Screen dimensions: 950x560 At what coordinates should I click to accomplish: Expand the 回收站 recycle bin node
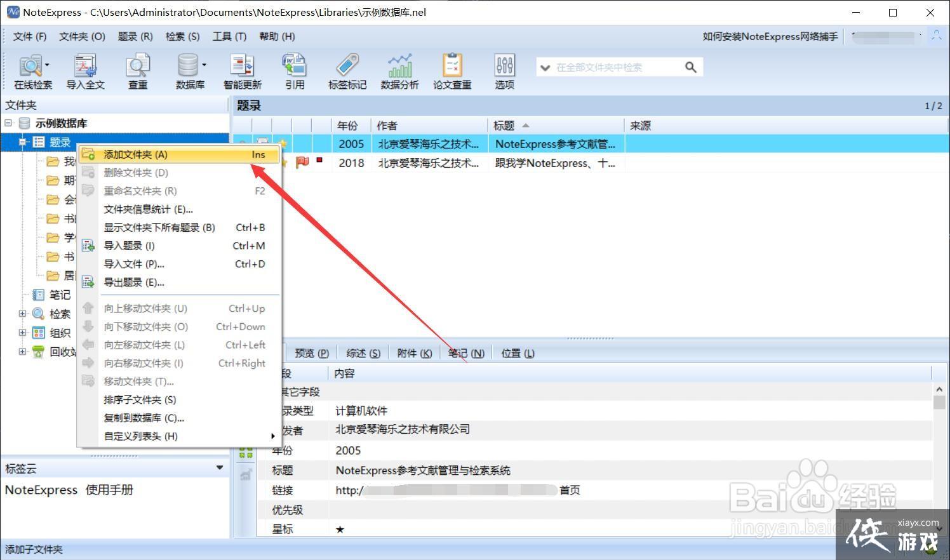click(23, 352)
